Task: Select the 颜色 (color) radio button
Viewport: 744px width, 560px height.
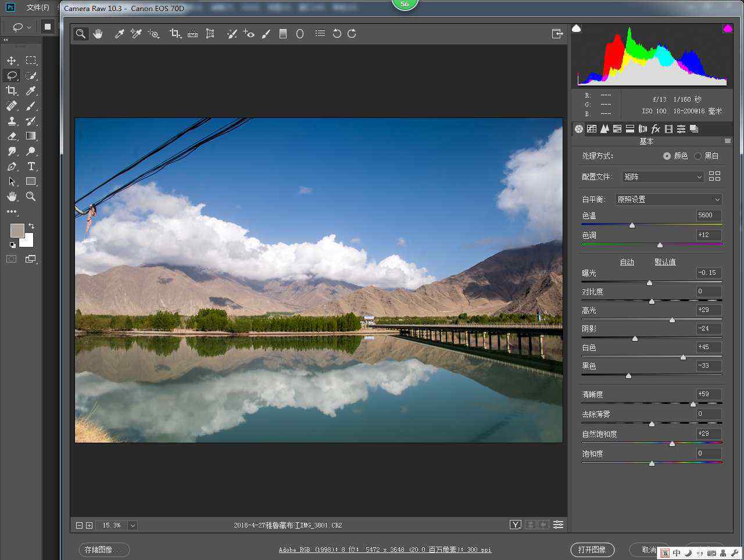Action: coord(667,156)
